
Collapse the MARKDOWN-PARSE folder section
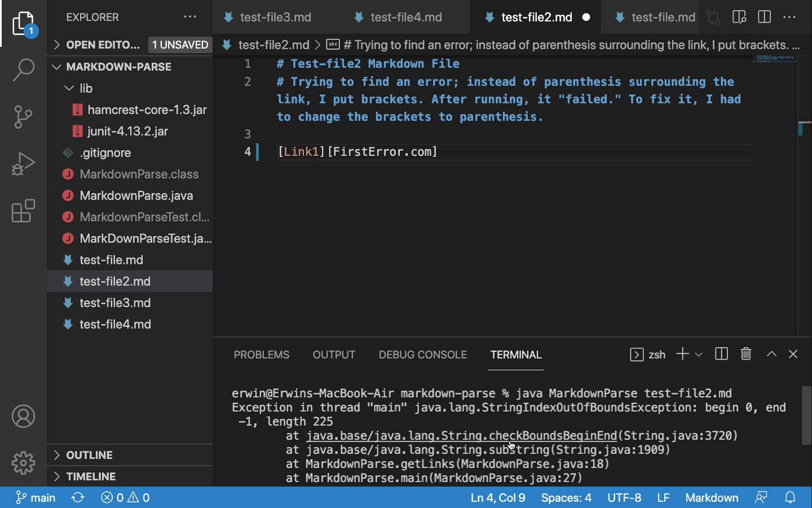[130, 67]
